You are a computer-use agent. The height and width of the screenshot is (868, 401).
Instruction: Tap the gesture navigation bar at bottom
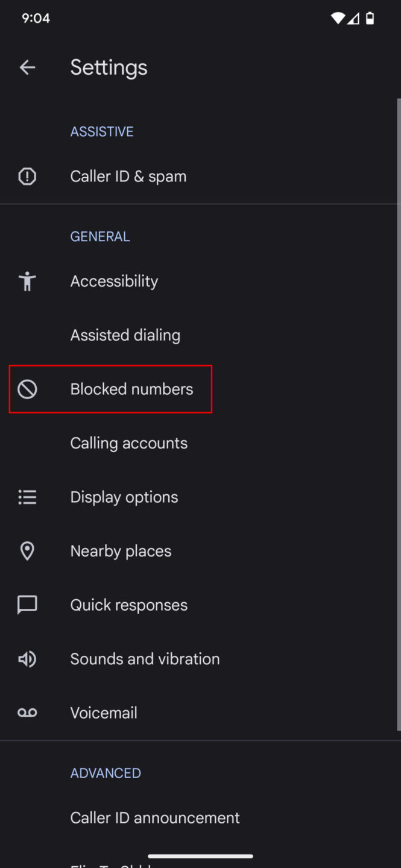tap(200, 856)
